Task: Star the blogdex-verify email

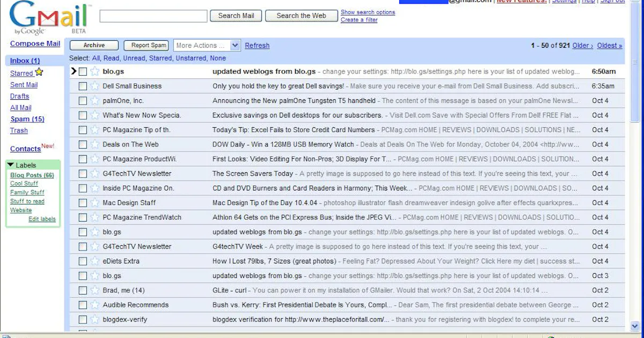Action: pyautogui.click(x=95, y=319)
